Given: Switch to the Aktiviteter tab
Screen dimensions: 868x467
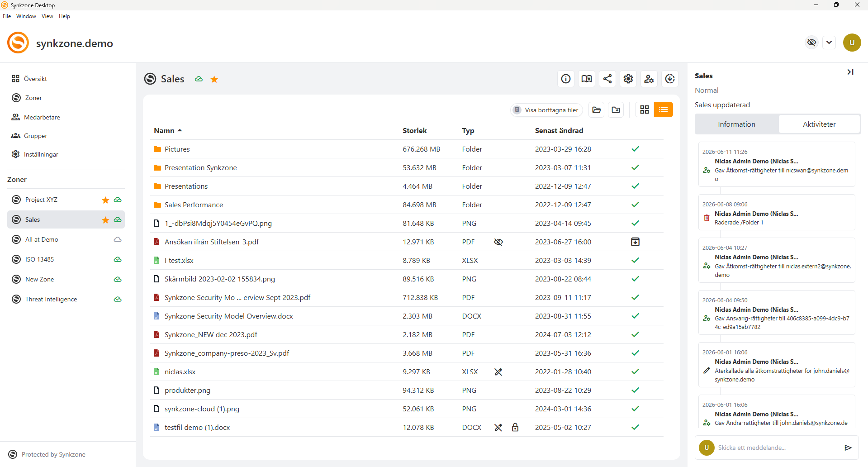Looking at the screenshot, I should click(819, 124).
